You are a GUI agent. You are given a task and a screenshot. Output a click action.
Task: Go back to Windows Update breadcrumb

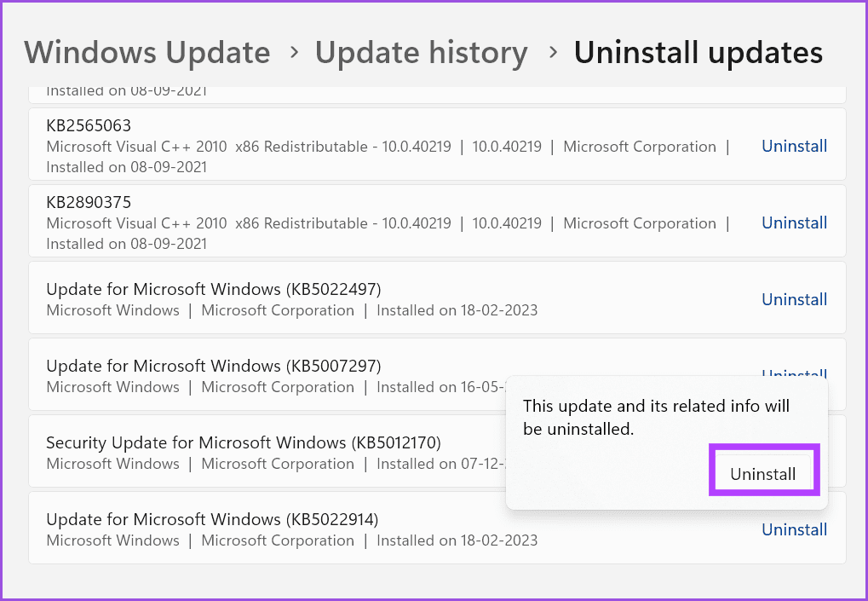(x=147, y=53)
